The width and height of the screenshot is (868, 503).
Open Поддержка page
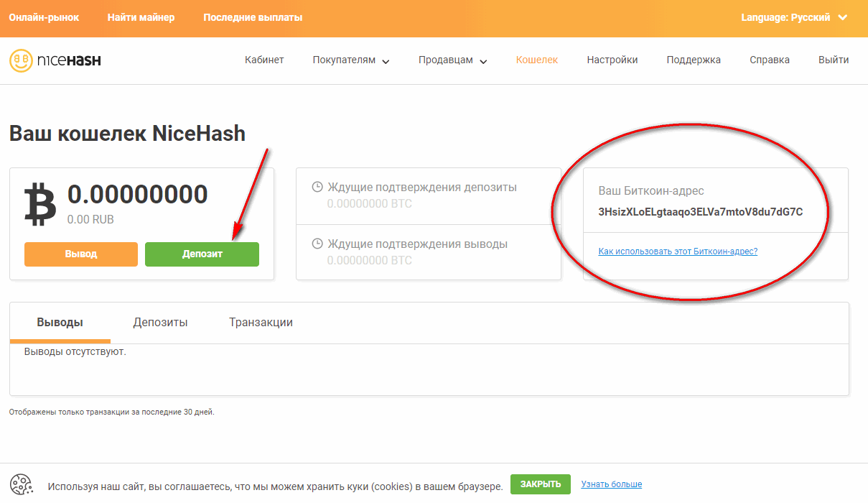(694, 60)
